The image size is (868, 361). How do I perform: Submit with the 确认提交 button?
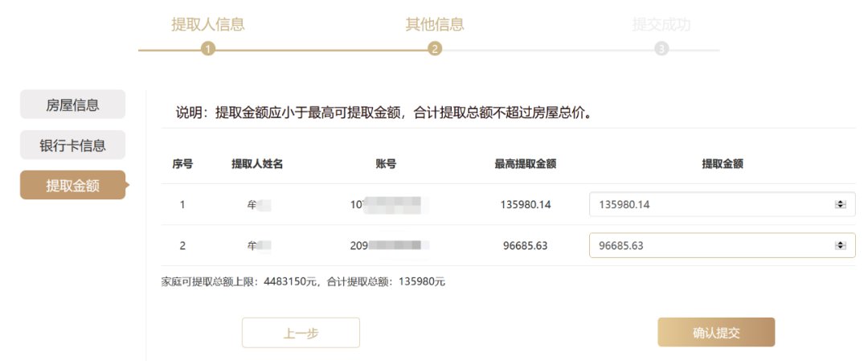pyautogui.click(x=716, y=333)
